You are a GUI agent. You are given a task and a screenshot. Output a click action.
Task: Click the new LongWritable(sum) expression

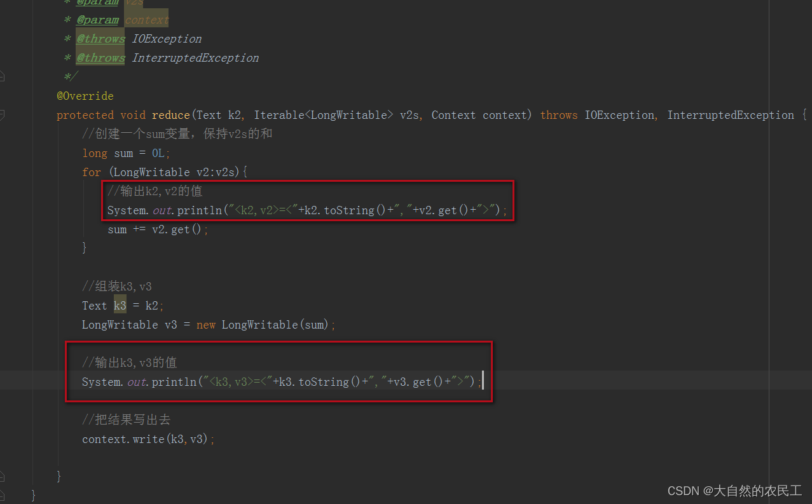[x=263, y=325]
